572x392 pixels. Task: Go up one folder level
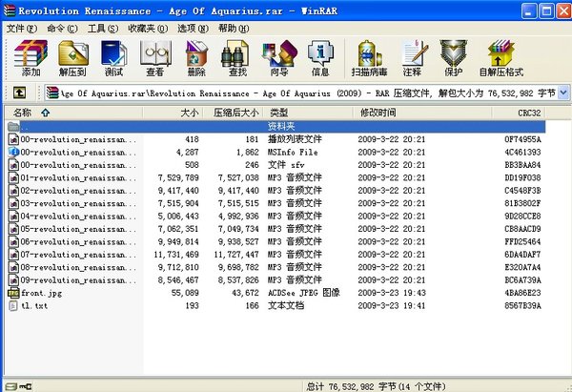(19, 93)
